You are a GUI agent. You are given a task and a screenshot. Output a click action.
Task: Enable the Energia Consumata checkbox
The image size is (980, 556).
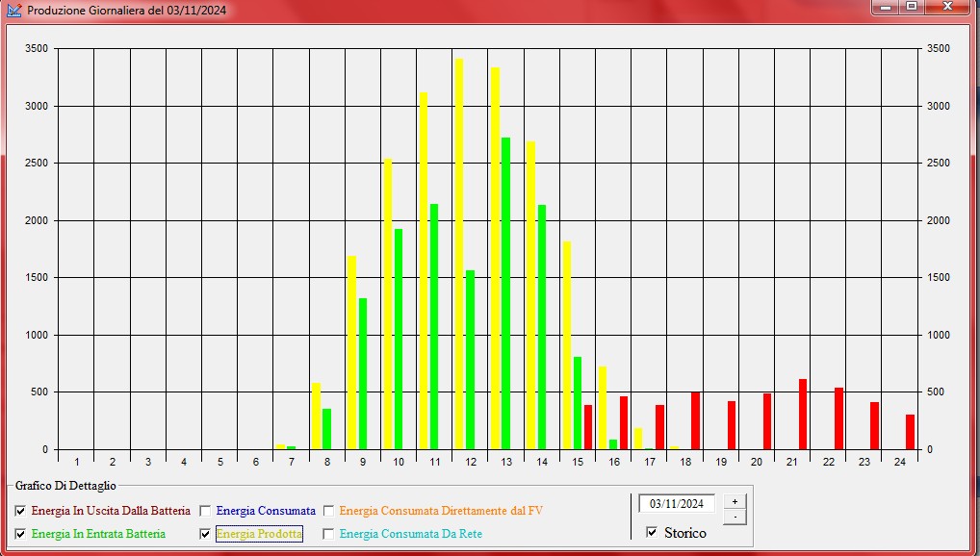click(205, 511)
